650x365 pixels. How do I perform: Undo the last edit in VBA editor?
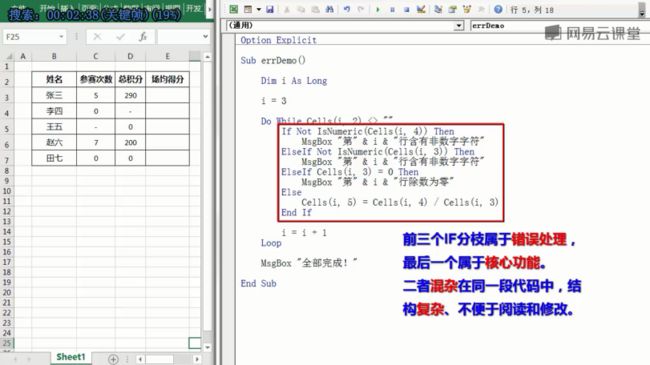point(347,9)
